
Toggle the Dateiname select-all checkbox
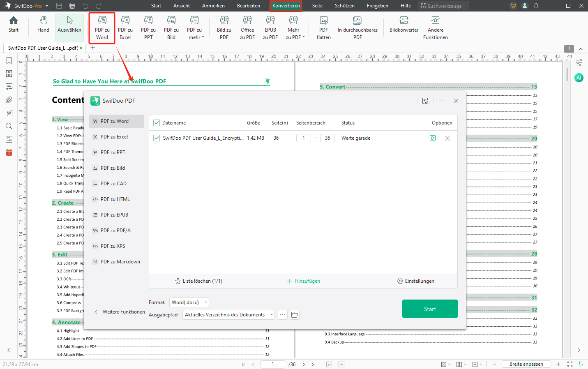(157, 123)
